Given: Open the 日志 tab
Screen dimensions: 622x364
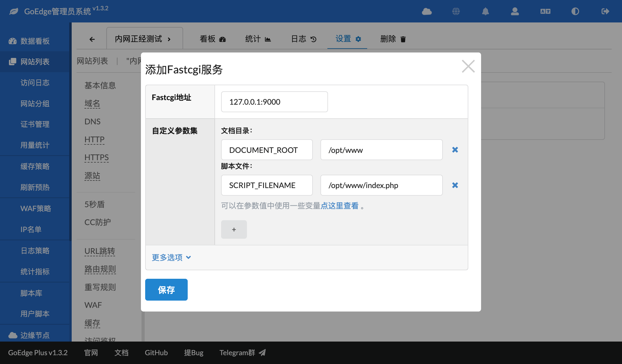Looking at the screenshot, I should (x=304, y=39).
